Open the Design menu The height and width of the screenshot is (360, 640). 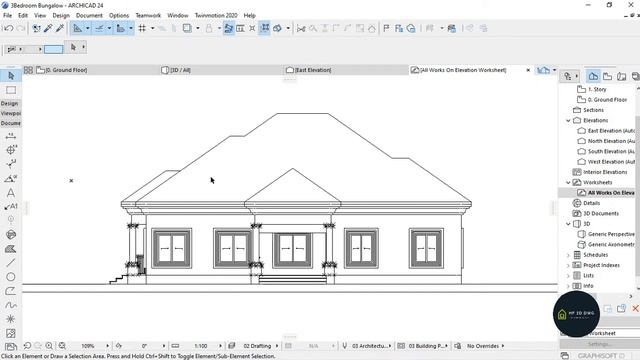click(x=61, y=16)
